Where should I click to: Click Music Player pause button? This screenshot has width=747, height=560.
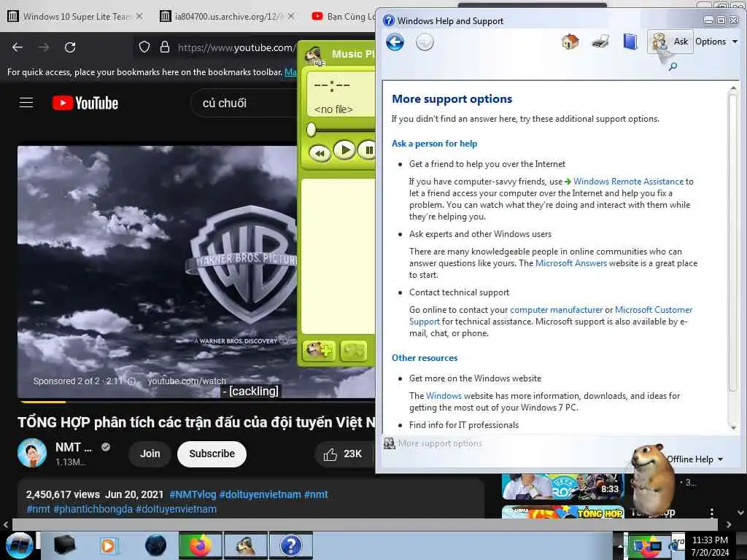click(x=368, y=150)
